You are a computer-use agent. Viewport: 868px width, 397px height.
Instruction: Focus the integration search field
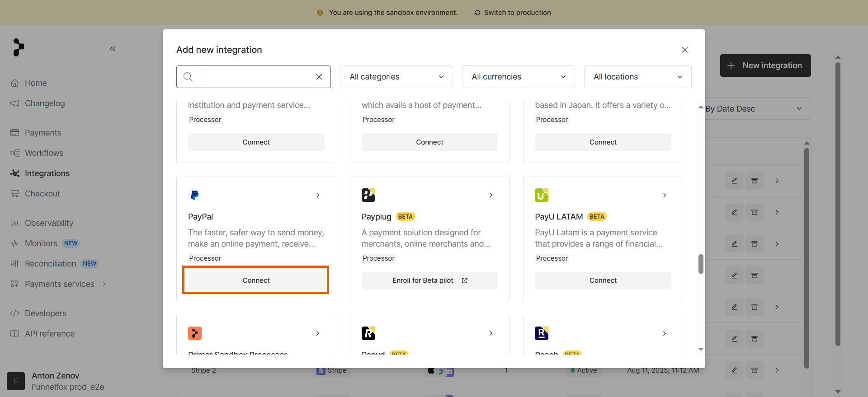[253, 77]
